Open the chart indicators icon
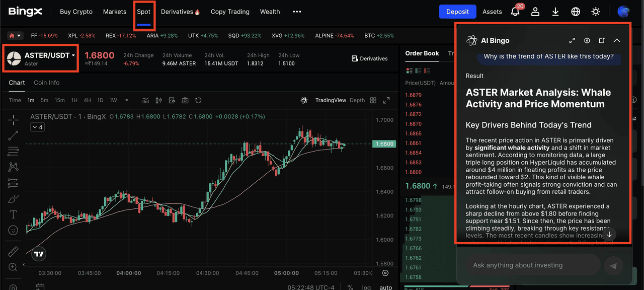 [146, 100]
